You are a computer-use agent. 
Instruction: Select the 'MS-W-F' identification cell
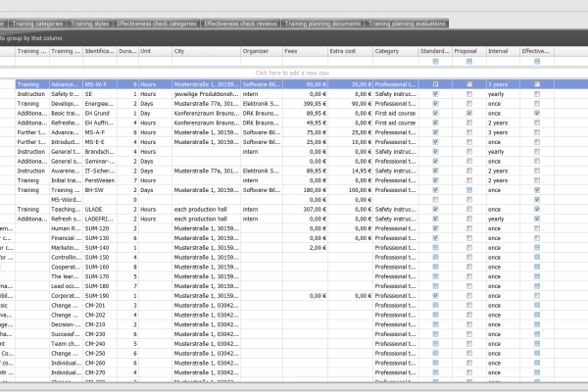tap(100, 84)
